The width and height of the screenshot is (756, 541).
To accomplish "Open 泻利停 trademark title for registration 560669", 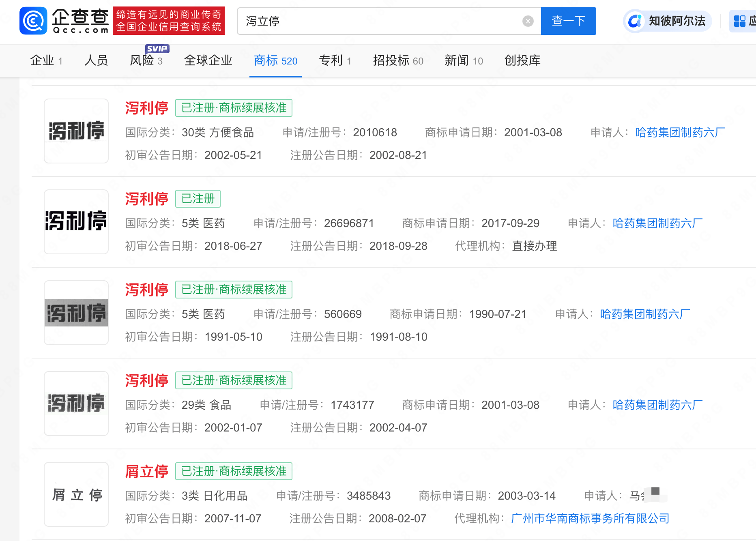I will pos(146,290).
